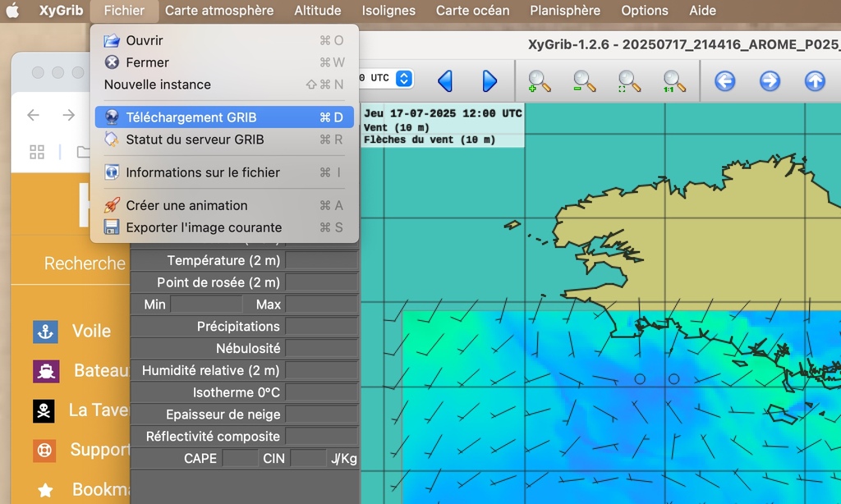Open the Carte océan menu

(472, 10)
